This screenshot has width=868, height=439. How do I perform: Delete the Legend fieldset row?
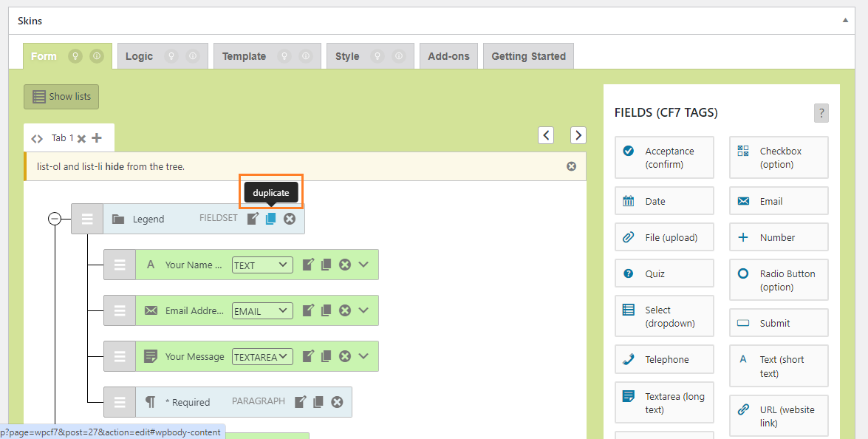290,219
